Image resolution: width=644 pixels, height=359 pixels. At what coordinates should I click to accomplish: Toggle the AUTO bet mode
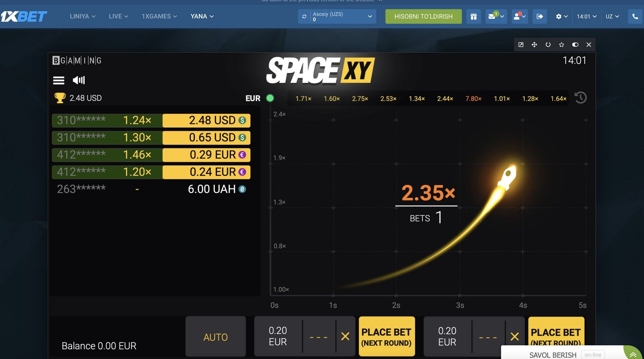tap(215, 337)
